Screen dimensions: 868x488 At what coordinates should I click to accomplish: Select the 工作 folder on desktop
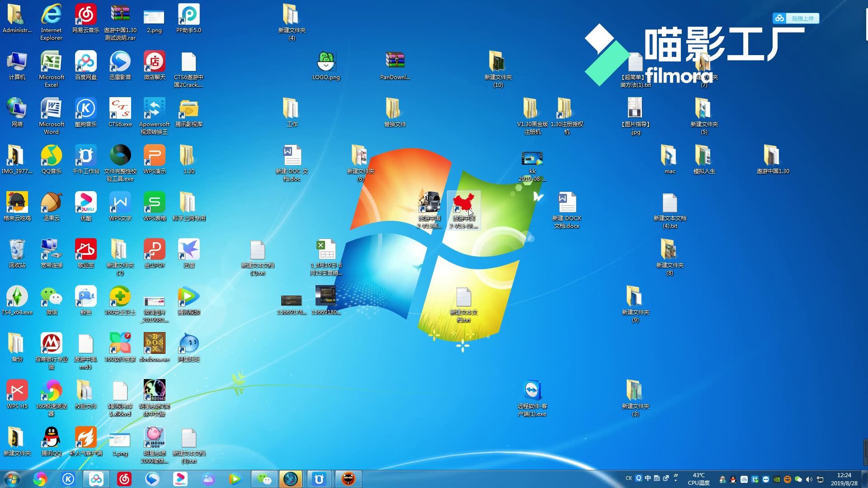(292, 113)
